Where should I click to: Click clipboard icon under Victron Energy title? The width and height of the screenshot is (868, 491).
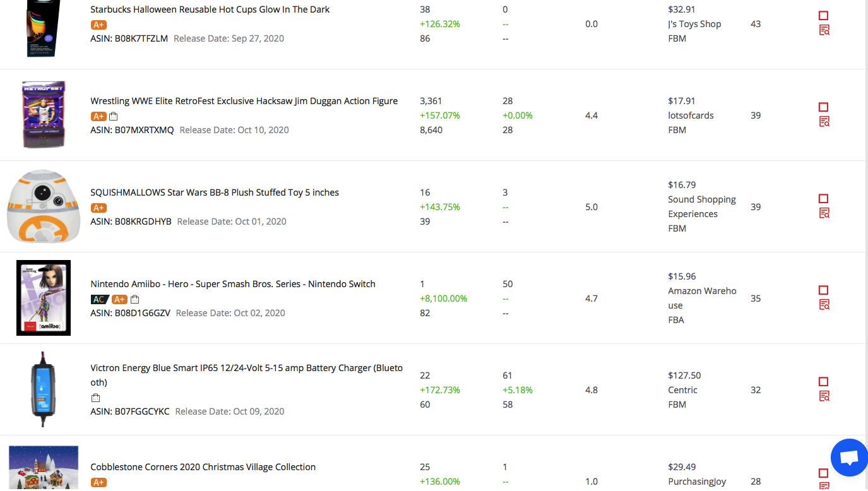pyautogui.click(x=95, y=398)
